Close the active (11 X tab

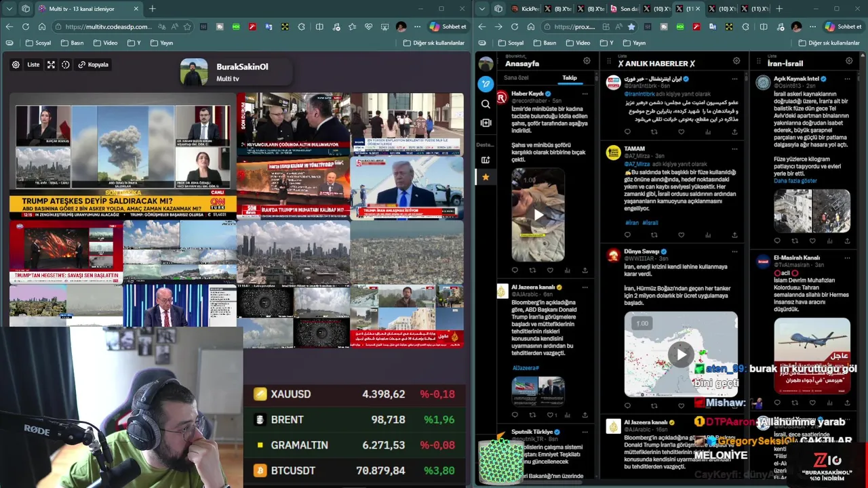pos(698,9)
